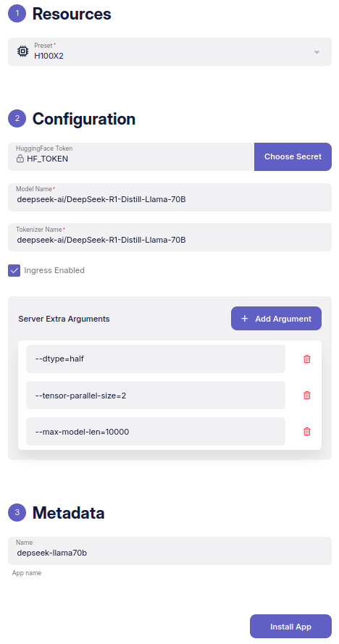Edit the --max-model-len=10000 argument field
The image size is (339, 644).
[156, 431]
